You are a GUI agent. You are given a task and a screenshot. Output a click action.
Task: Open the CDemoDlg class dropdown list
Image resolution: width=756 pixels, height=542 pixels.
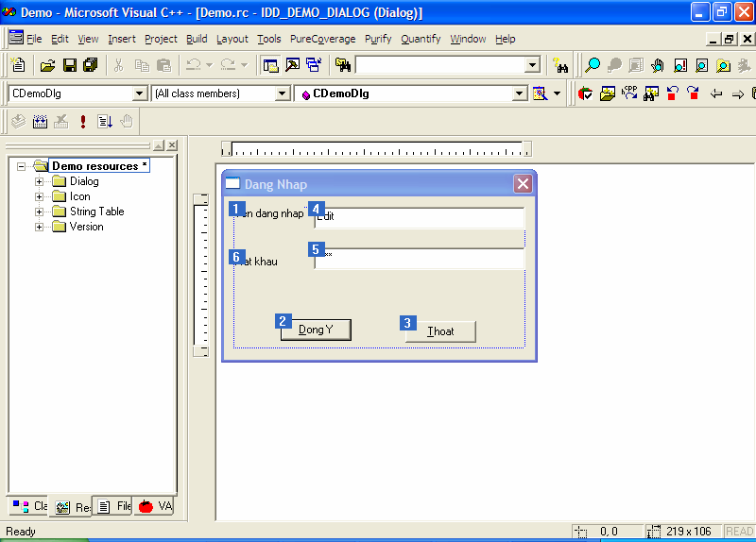pos(140,93)
